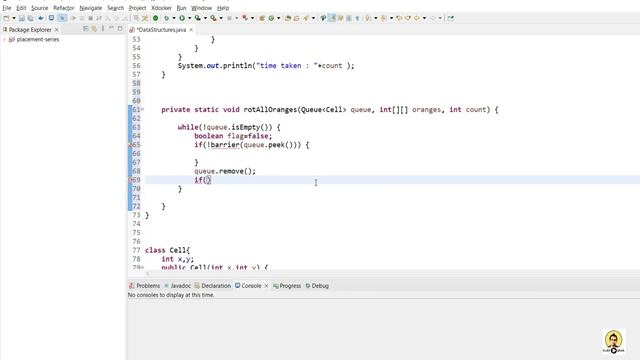Screen dimensions: 640x360
Task: Click the green Run toolbar icon
Action: click(x=182, y=18)
